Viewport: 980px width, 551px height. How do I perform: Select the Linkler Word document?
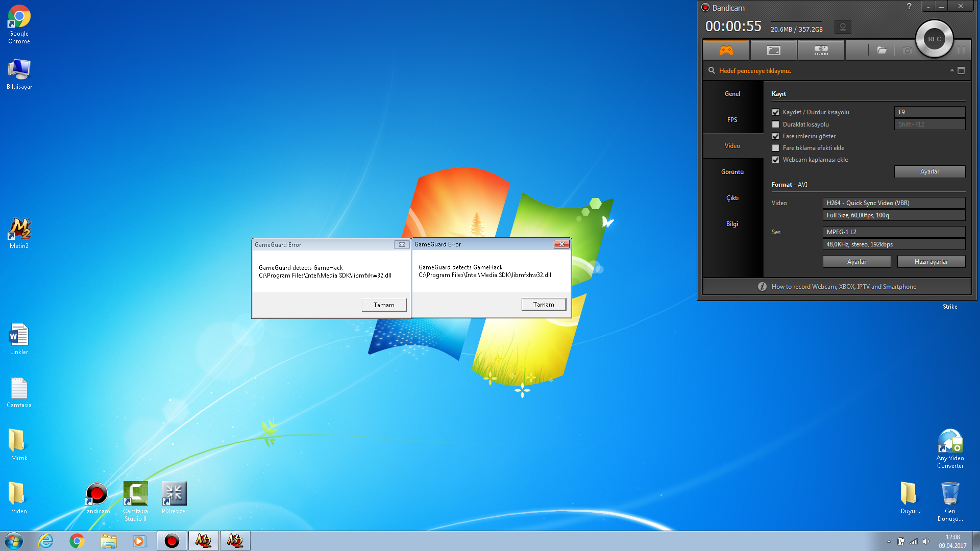[x=19, y=339]
